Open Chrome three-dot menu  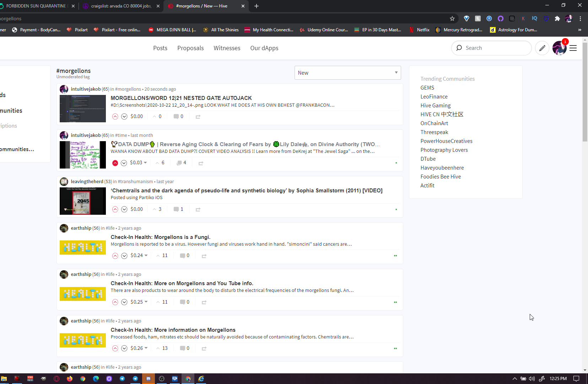click(580, 18)
